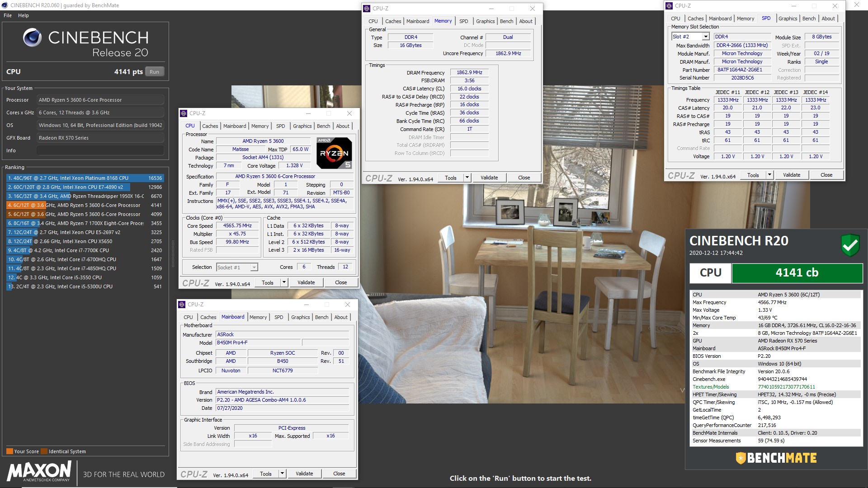The width and height of the screenshot is (868, 488).
Task: Click DRAM Frequency value 1862.9 MHz in Timings
Action: [x=469, y=72]
